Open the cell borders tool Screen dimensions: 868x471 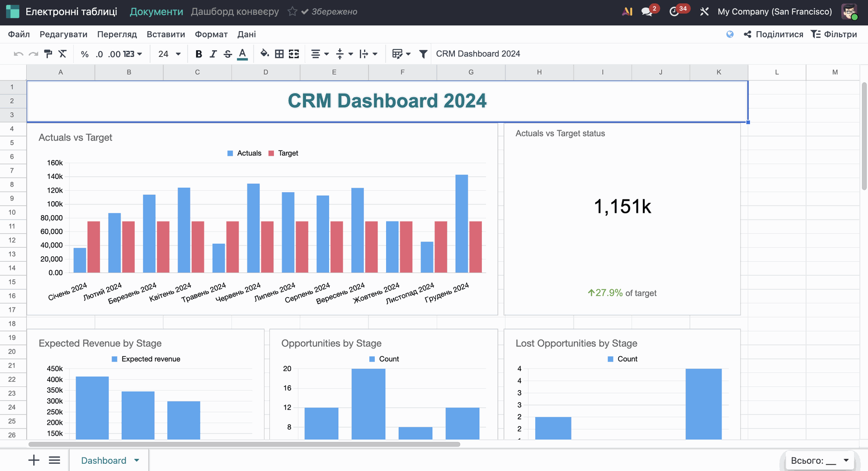pyautogui.click(x=279, y=54)
